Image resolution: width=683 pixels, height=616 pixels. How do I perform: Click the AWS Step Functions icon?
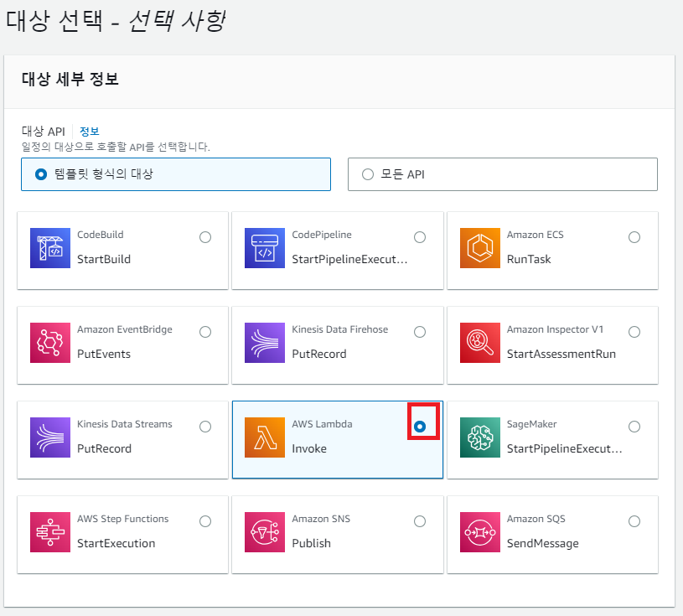pos(50,532)
